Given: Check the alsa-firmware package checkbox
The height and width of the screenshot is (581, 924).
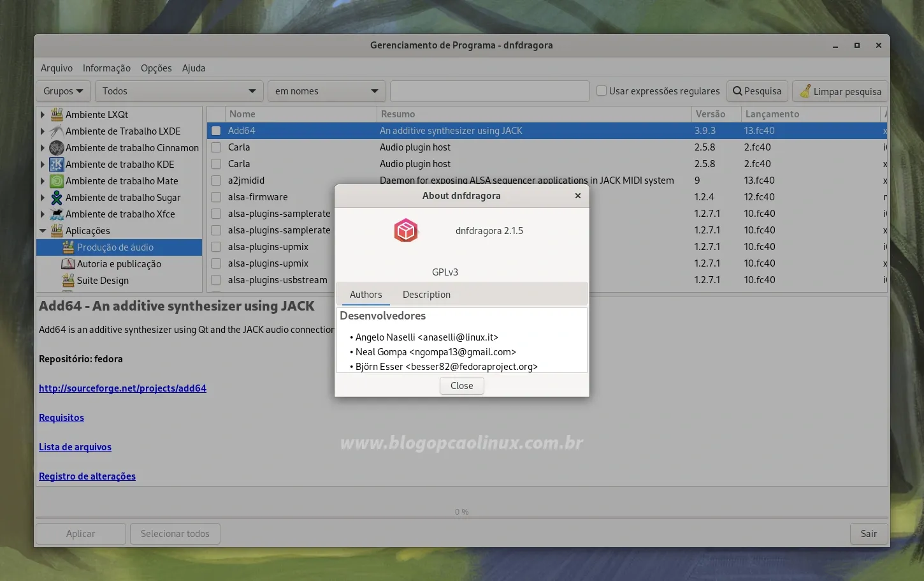Looking at the screenshot, I should point(216,197).
